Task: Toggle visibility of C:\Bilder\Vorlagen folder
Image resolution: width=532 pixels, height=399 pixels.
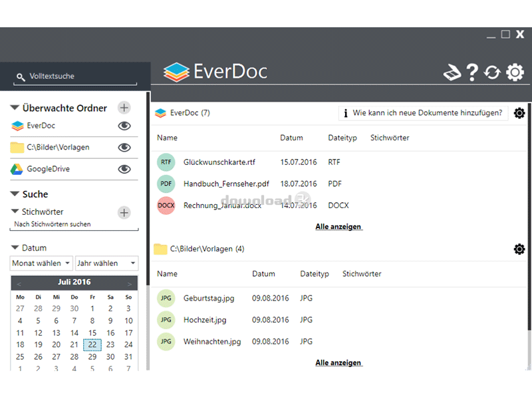Action: [x=124, y=148]
